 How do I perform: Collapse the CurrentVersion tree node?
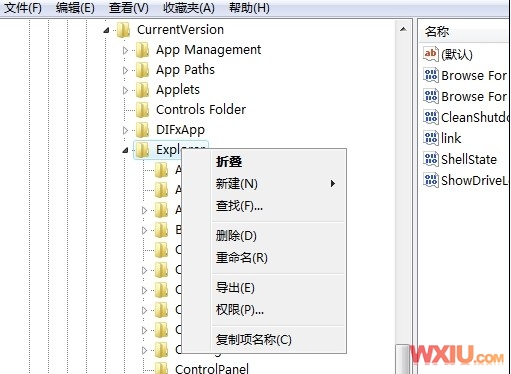[106, 30]
